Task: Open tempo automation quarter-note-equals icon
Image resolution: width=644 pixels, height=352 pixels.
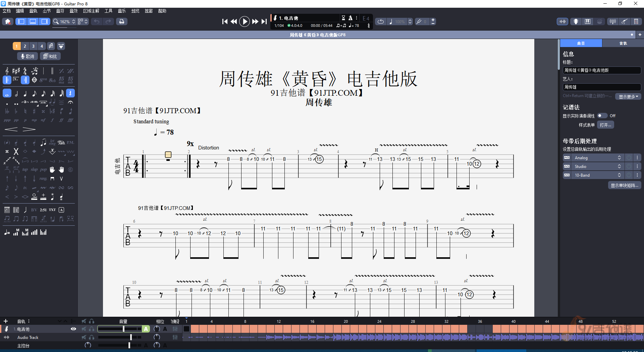Action: tap(7, 232)
